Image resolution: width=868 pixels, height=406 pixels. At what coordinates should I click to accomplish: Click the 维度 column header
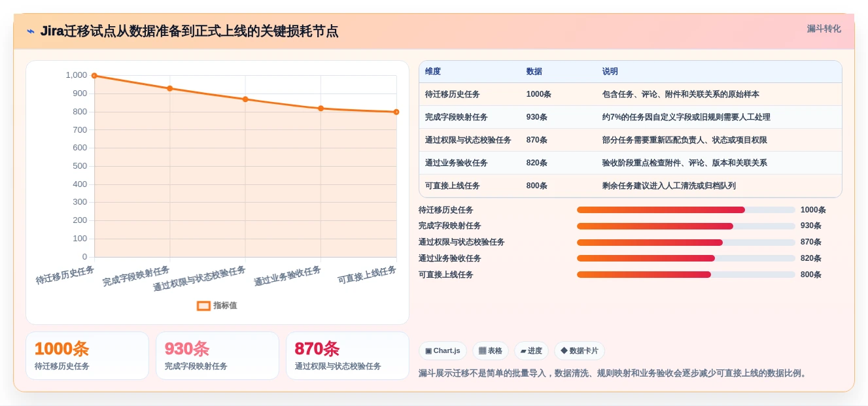[x=433, y=71]
